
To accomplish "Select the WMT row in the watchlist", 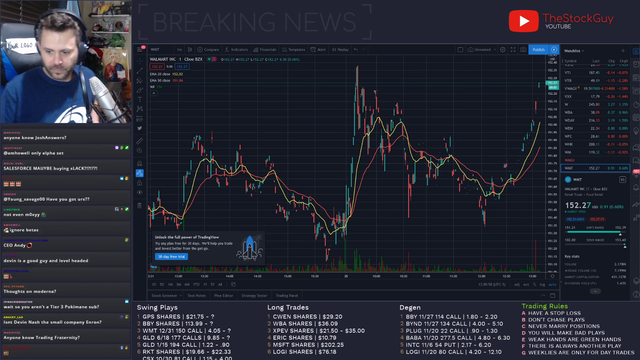I will point(596,168).
